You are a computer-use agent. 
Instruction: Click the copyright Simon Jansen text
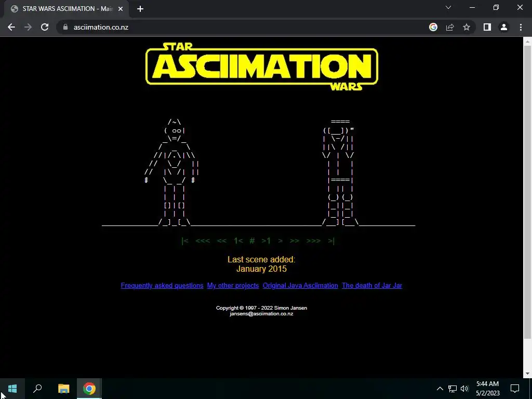(261, 308)
